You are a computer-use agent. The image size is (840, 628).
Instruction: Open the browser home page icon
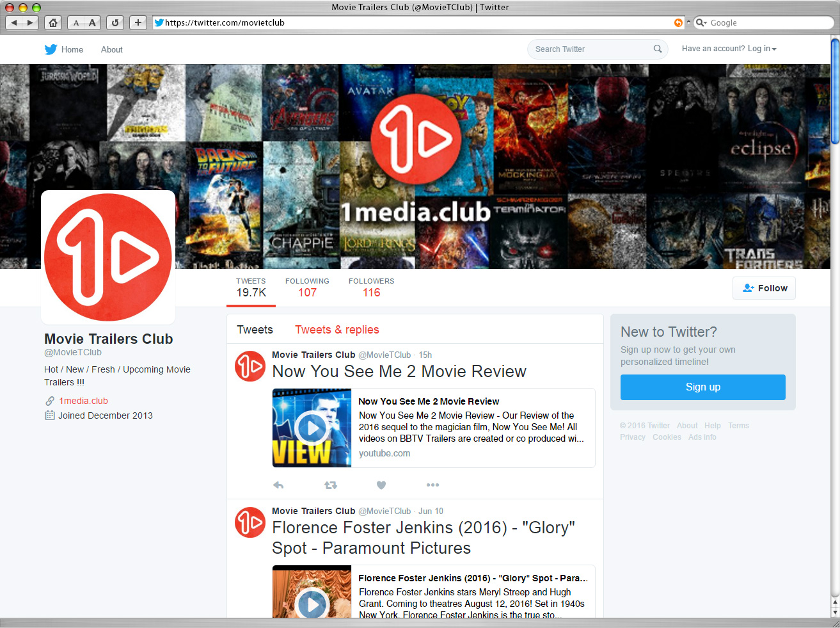53,22
